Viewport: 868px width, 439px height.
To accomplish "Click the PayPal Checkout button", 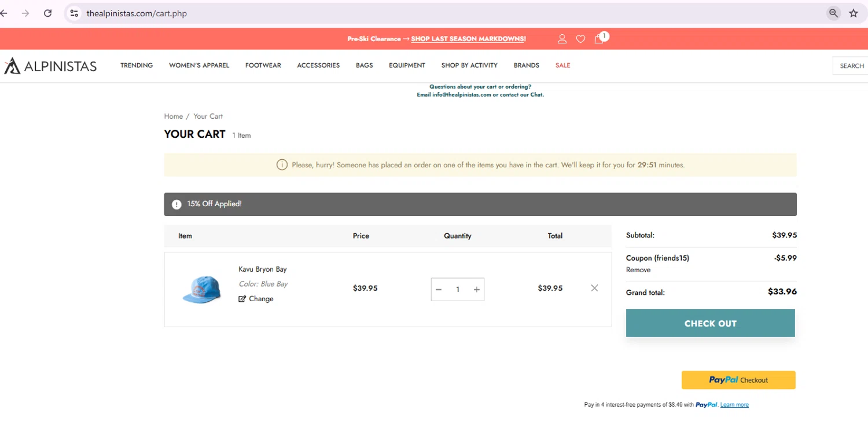I will [x=738, y=380].
